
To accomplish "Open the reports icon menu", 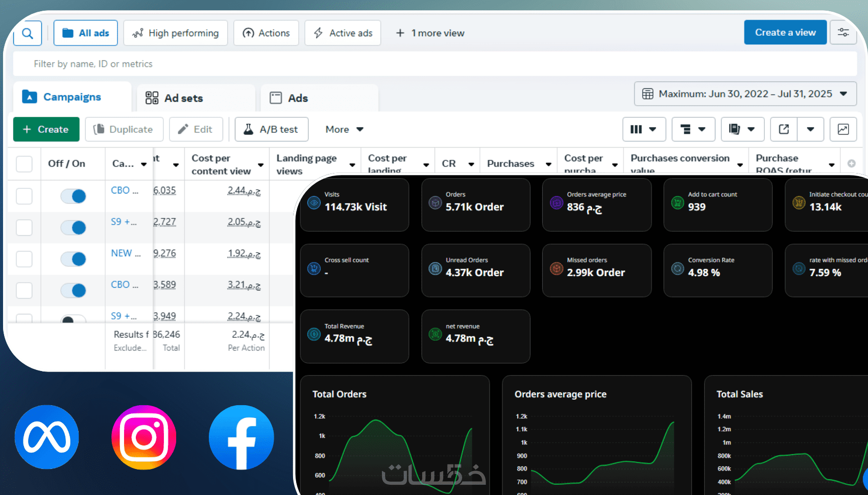I will (x=742, y=129).
